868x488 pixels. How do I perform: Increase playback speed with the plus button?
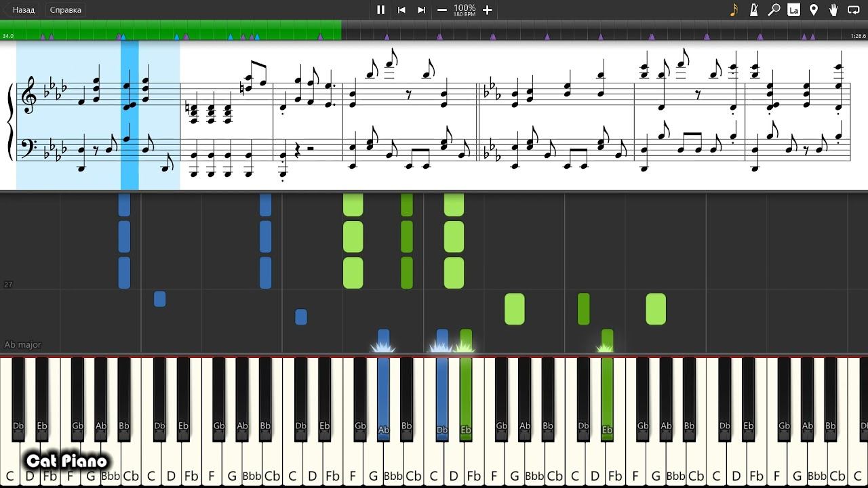pyautogui.click(x=487, y=9)
